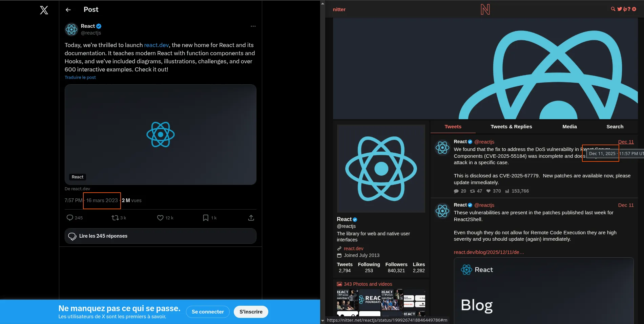The height and width of the screenshot is (324, 644).
Task: Switch to the Tweets & Replies tab
Action: click(x=511, y=127)
